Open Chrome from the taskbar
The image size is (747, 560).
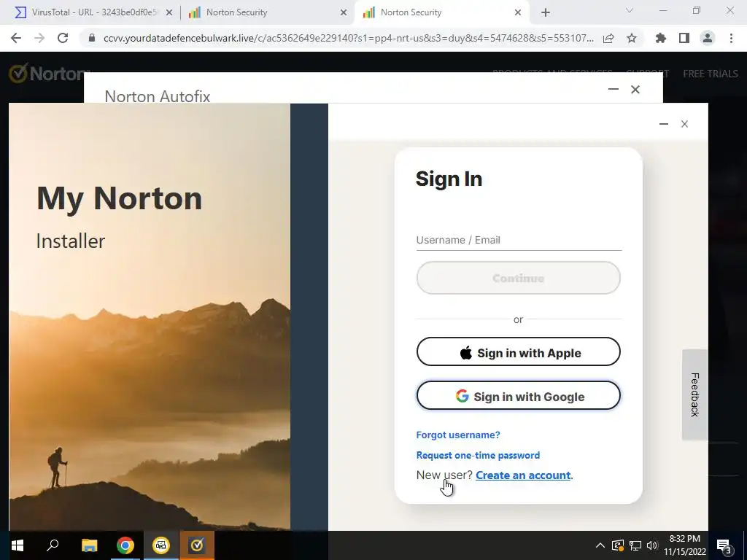(x=125, y=545)
